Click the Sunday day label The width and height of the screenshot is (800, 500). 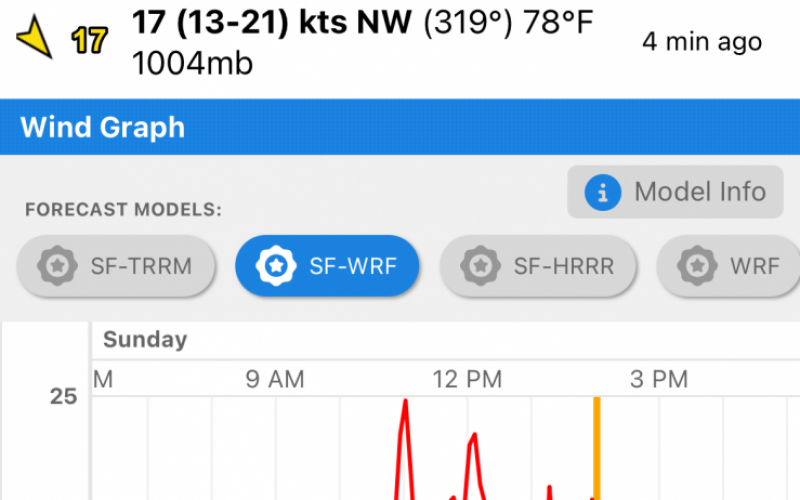point(145,339)
